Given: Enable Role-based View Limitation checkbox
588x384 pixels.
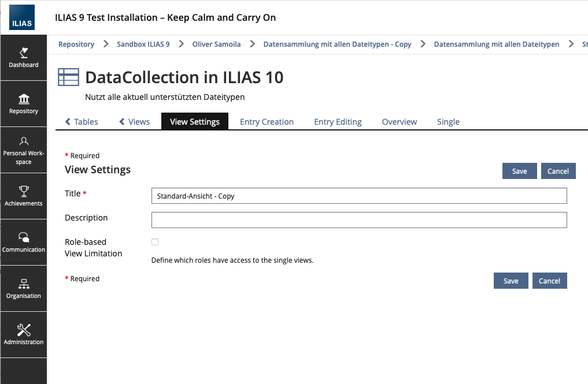Looking at the screenshot, I should click(x=155, y=242).
